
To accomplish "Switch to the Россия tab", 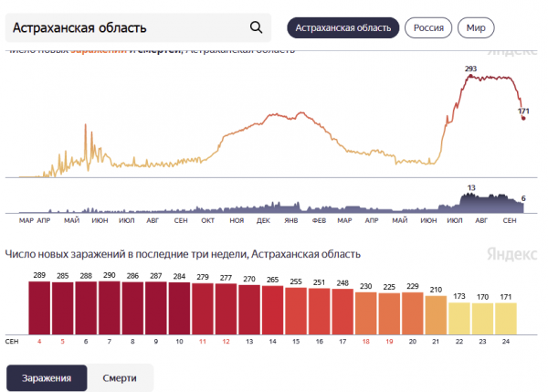I will (428, 27).
